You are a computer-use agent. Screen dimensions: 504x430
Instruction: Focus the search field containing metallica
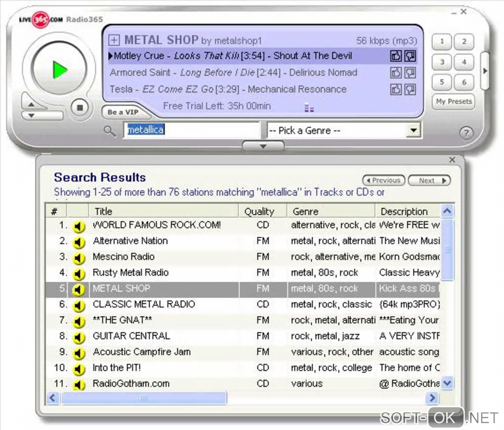tap(192, 130)
